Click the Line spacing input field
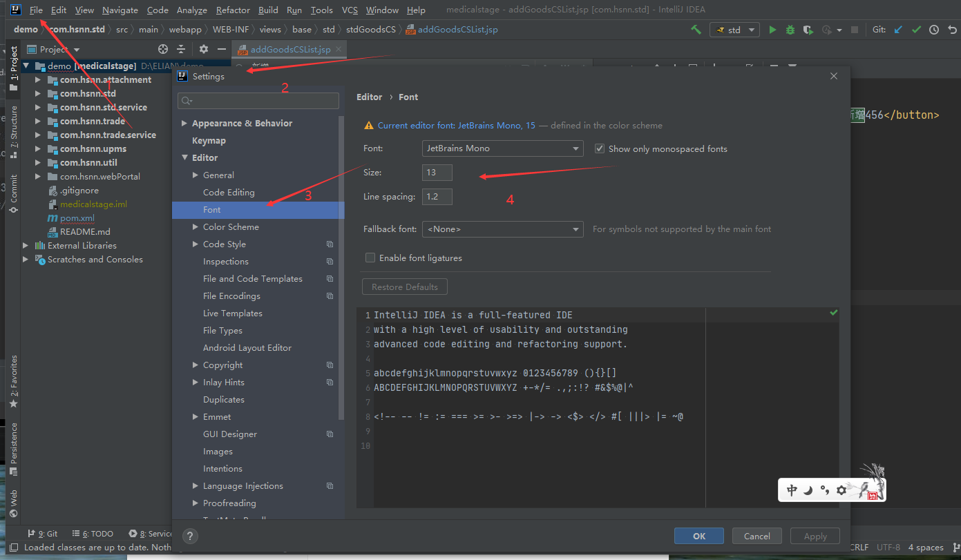Viewport: 961px width, 560px height. tap(437, 197)
